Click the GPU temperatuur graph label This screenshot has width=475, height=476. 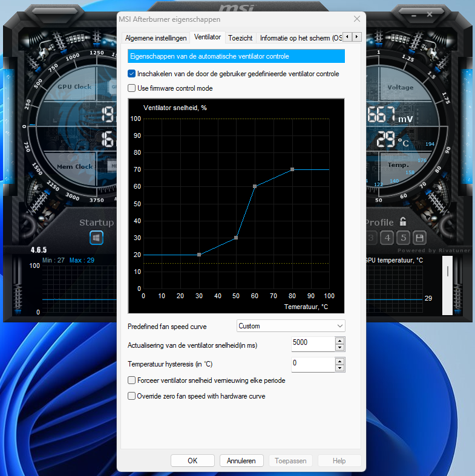(x=394, y=260)
